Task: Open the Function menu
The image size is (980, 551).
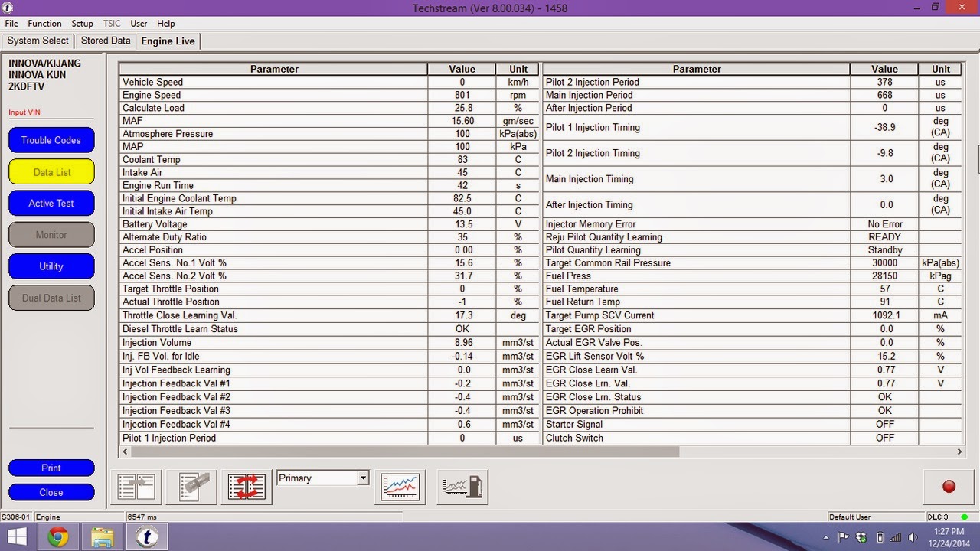Action: [x=44, y=24]
